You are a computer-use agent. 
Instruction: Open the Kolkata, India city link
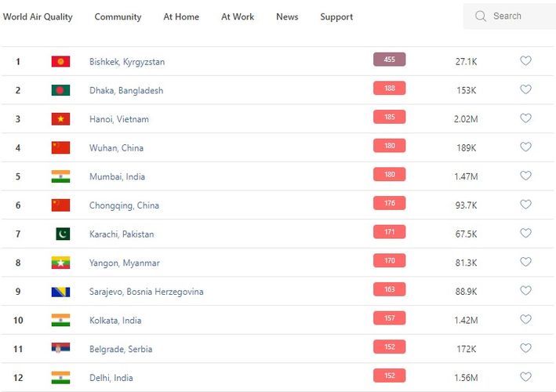tap(117, 320)
